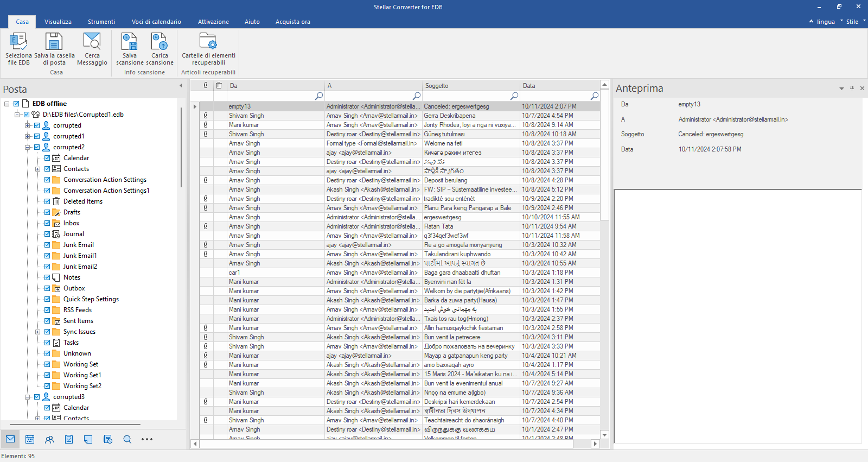Image resolution: width=868 pixels, height=462 pixels.
Task: Open Voci di calendario tab
Action: 156,22
